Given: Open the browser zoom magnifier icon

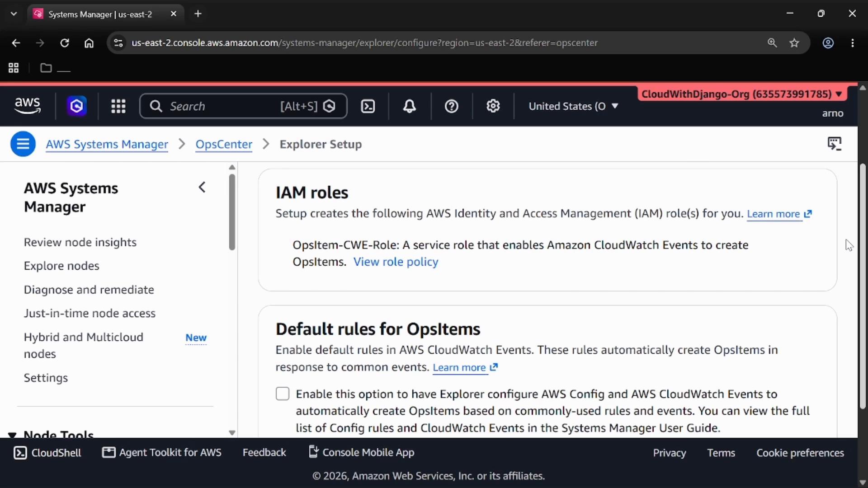Looking at the screenshot, I should 772,43.
